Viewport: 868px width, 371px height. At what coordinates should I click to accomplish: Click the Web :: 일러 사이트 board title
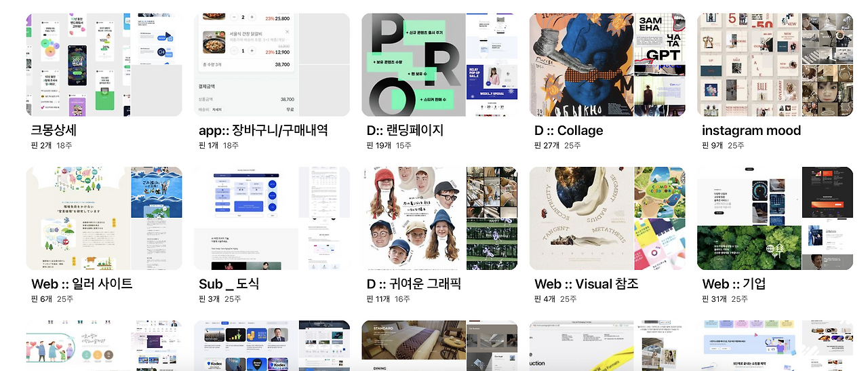pyautogui.click(x=81, y=284)
